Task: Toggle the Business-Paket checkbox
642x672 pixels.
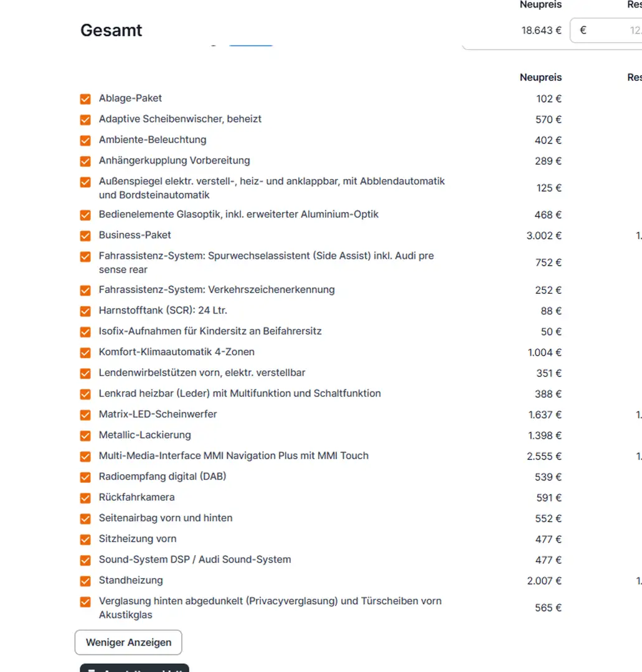Action: coord(85,236)
